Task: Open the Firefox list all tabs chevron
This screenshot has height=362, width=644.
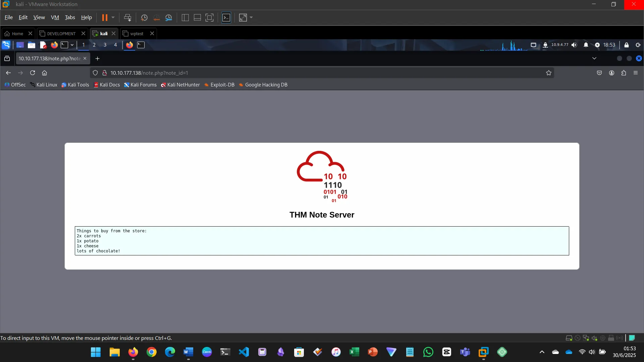Action: pyautogui.click(x=594, y=58)
